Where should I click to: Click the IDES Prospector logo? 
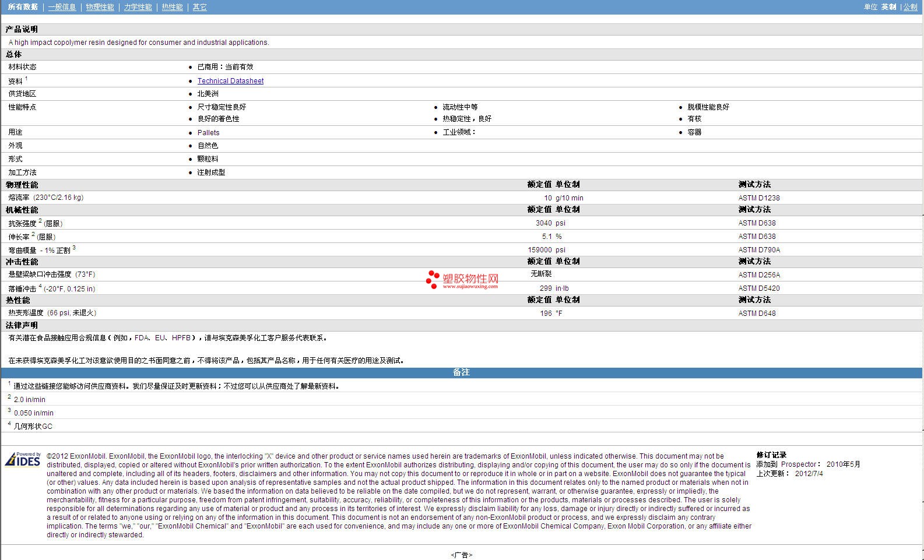tap(23, 460)
